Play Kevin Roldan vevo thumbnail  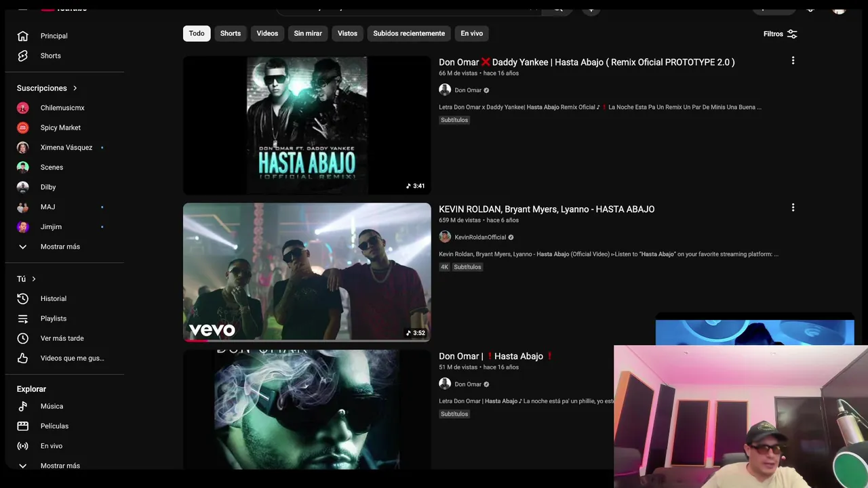tap(307, 272)
